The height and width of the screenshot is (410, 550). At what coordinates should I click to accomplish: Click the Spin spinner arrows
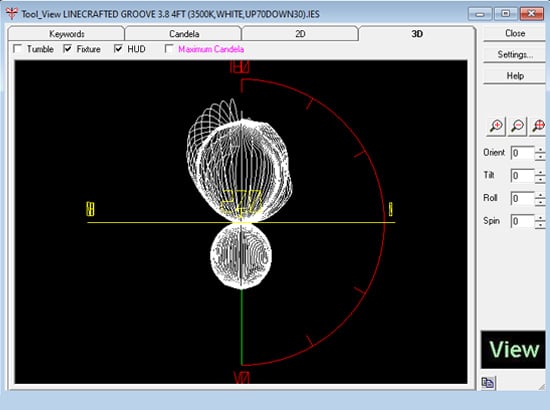(x=540, y=221)
